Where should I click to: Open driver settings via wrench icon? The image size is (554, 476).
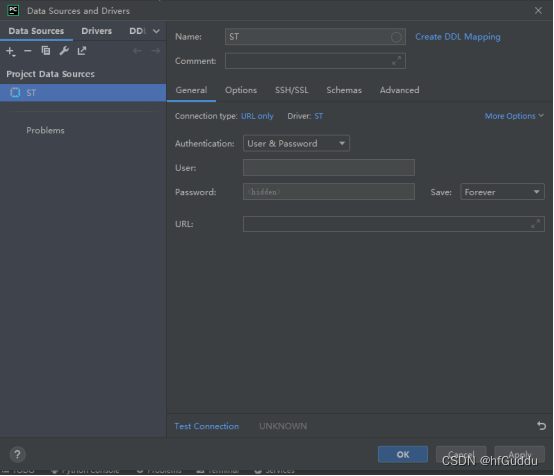click(x=64, y=51)
